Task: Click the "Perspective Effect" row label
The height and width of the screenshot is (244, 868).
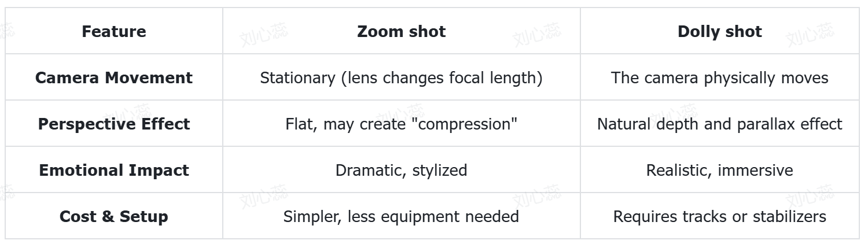Action: 114,124
